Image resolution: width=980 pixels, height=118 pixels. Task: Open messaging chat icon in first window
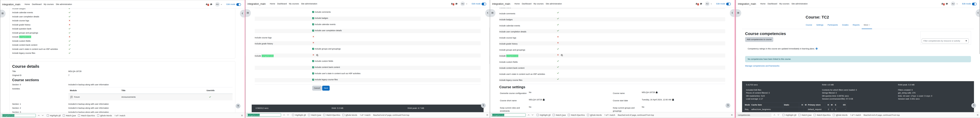[x=211, y=5]
